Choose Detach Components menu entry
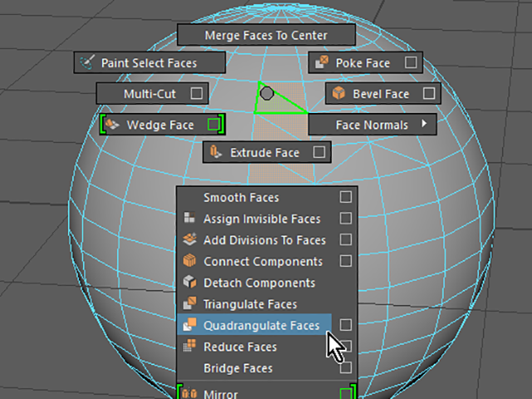 click(267, 283)
